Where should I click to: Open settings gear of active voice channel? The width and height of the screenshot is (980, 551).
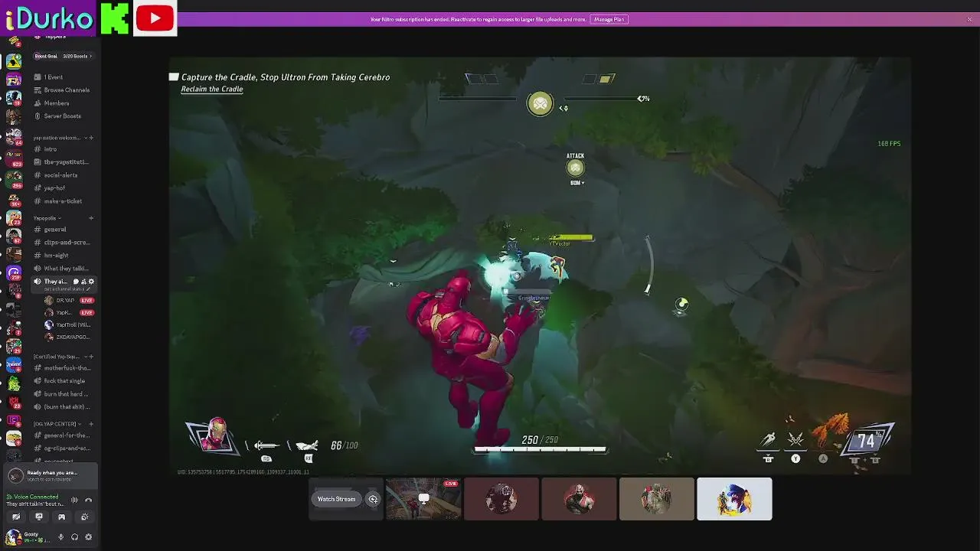[91, 282]
